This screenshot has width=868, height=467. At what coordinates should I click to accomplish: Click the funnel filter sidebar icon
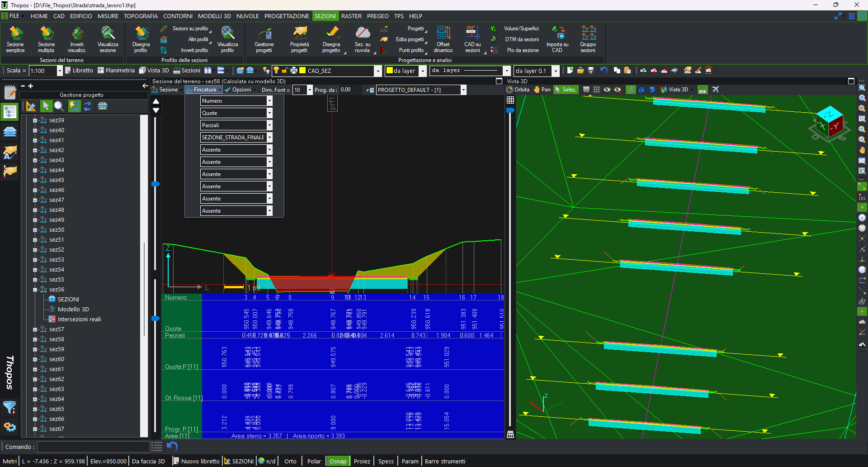click(x=9, y=408)
